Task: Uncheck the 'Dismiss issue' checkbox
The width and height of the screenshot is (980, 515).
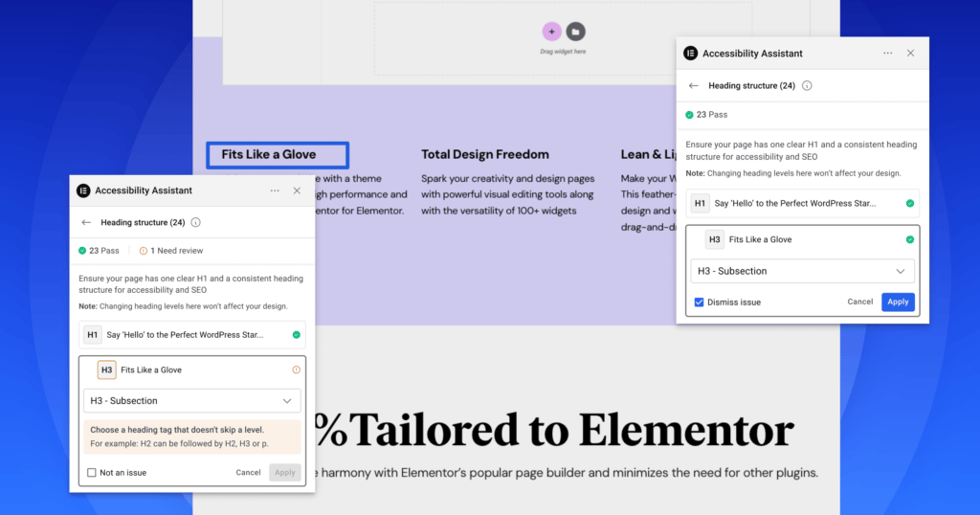Action: click(x=700, y=302)
